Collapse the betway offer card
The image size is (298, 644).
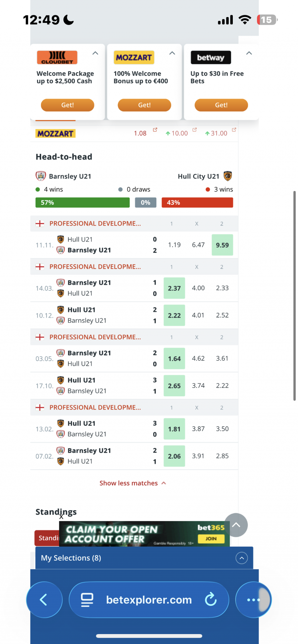(x=249, y=53)
